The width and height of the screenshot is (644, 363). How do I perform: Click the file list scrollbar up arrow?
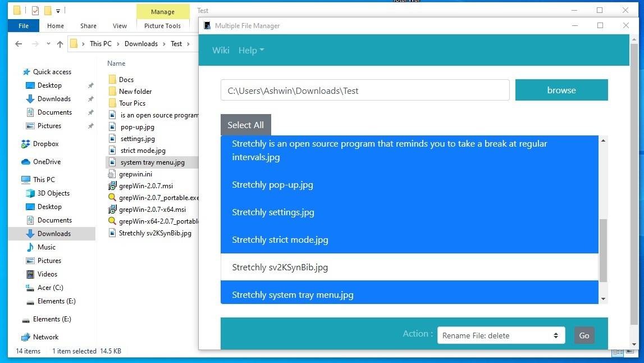click(603, 140)
